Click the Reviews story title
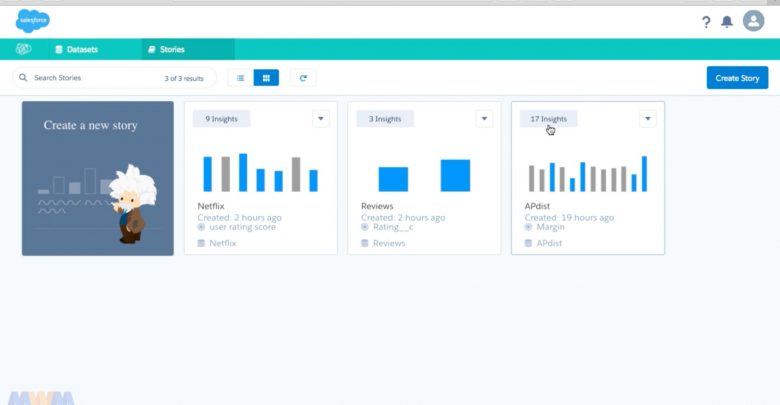This screenshot has width=780, height=405. click(377, 206)
